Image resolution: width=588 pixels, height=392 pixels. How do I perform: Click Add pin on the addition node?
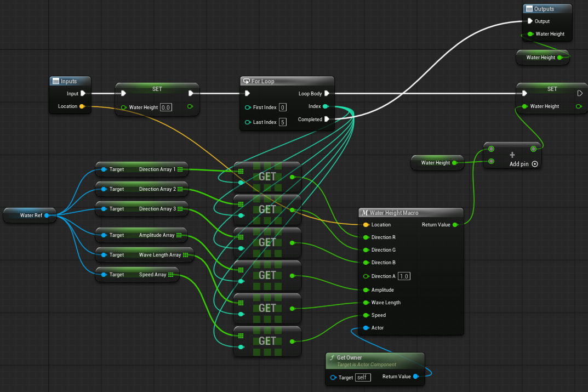523,164
